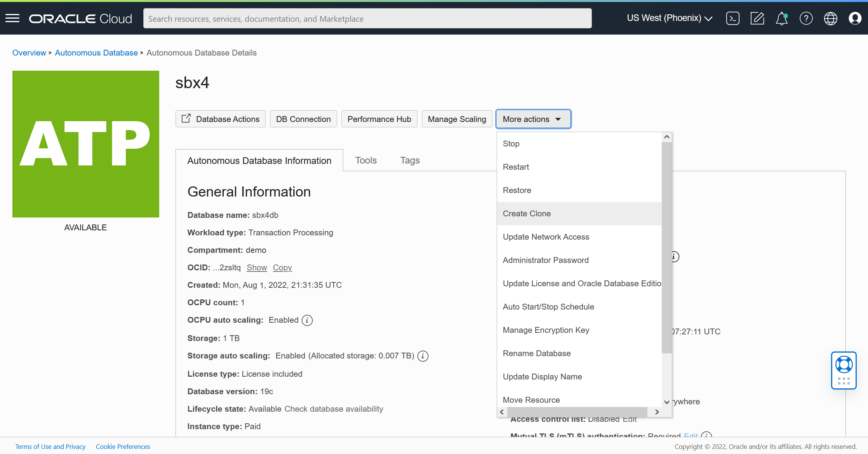The width and height of the screenshot is (868, 454).
Task: Show OCPU auto scaling info icon
Action: tap(307, 320)
